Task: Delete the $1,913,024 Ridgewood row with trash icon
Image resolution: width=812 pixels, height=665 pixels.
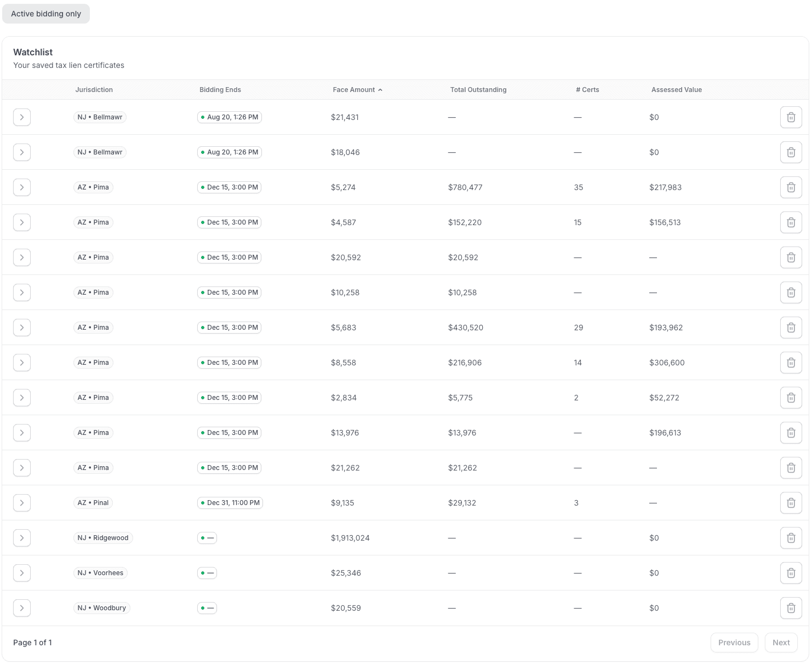Action: (x=791, y=538)
